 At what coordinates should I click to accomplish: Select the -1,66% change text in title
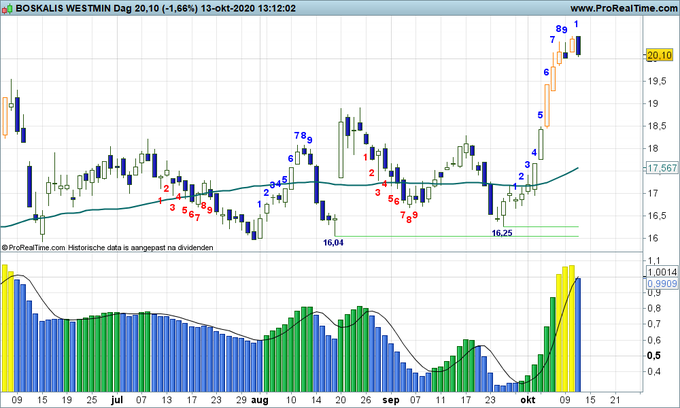180,8
